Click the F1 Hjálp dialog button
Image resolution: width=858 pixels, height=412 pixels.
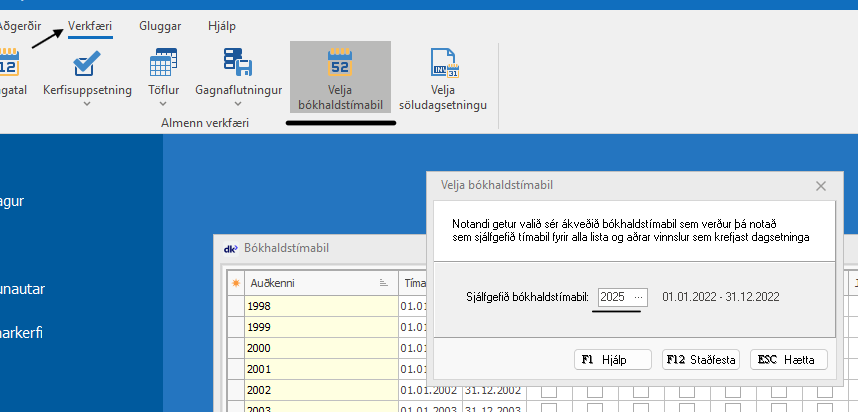613,360
